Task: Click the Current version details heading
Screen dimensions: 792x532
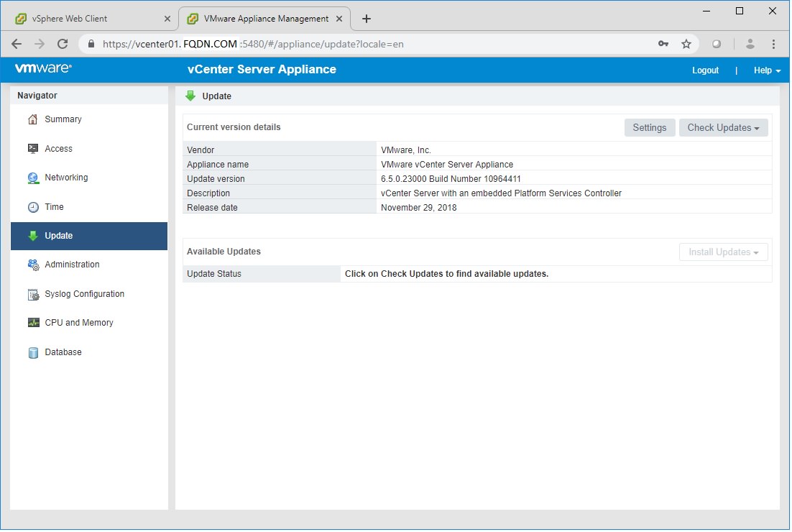Action: click(x=234, y=127)
